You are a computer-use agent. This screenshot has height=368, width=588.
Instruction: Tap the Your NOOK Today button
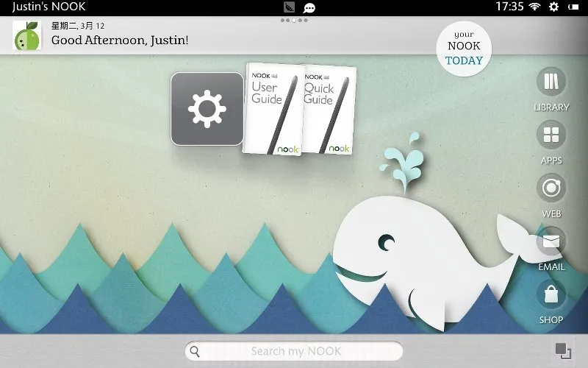point(464,49)
